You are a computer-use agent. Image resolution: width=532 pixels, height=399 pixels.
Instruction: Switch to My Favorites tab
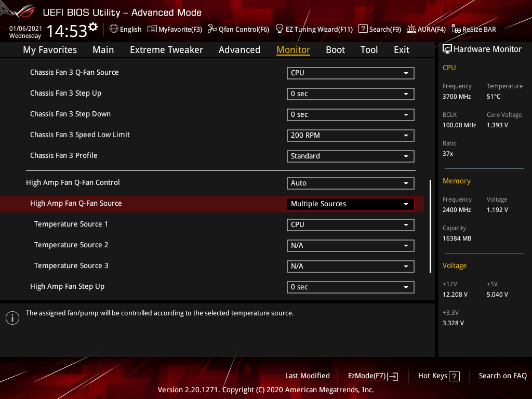(x=50, y=50)
